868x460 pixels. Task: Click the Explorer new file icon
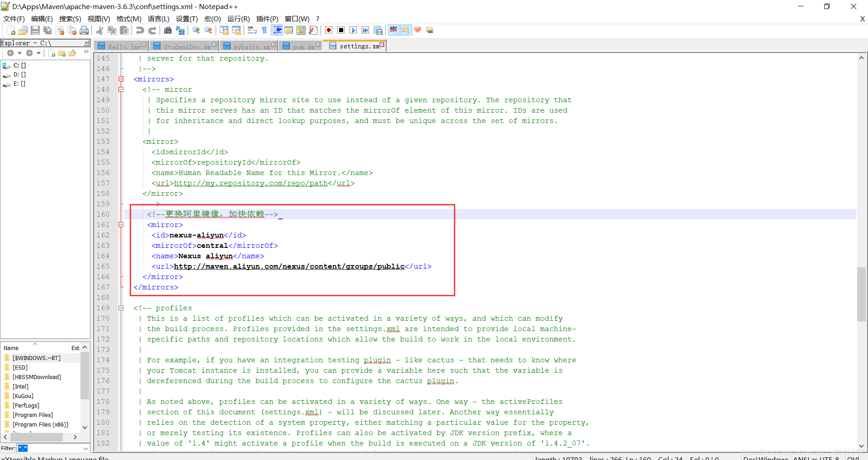52,53
